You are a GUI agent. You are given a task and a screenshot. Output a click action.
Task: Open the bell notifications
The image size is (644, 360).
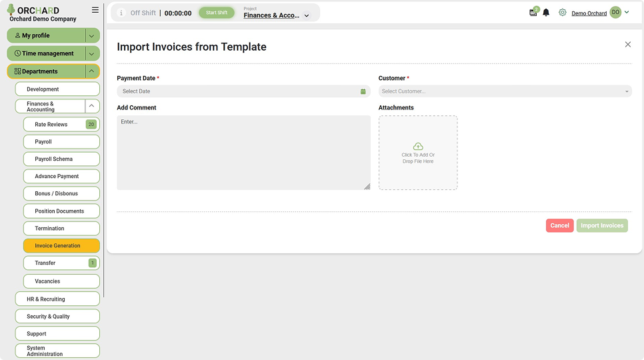546,13
